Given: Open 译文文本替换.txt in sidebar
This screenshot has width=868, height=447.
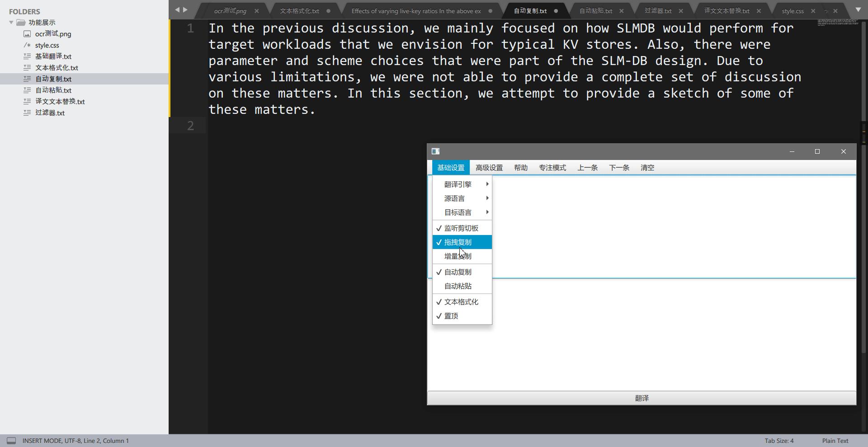Looking at the screenshot, I should tap(60, 102).
